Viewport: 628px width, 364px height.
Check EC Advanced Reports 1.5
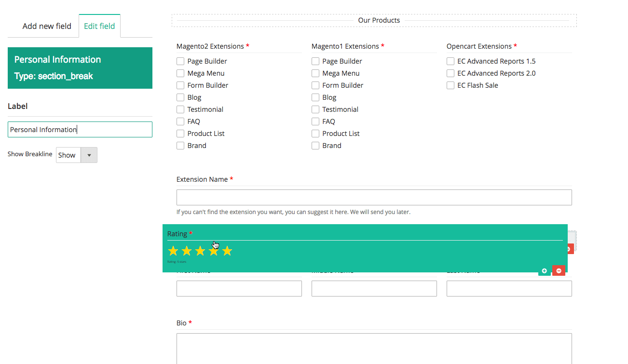(451, 61)
